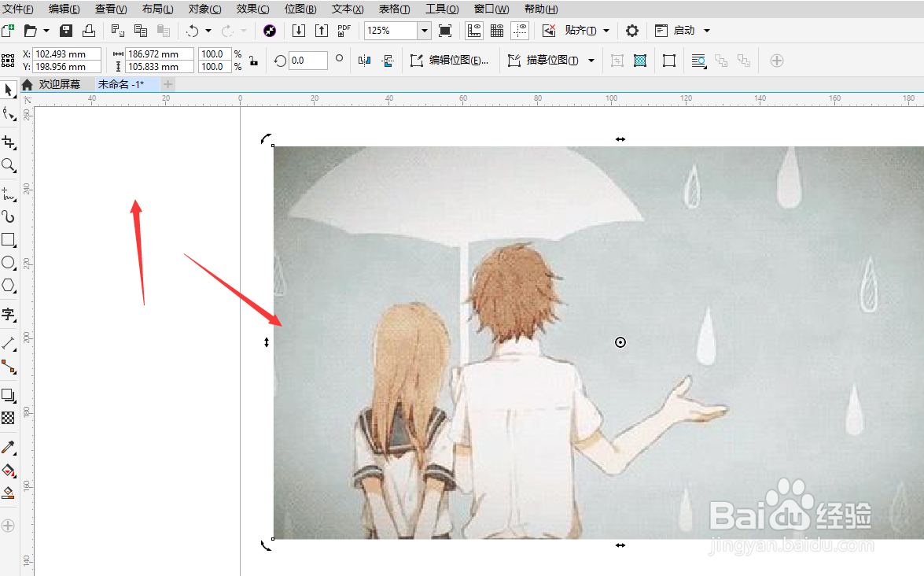Click the New document icon
Image resolution: width=924 pixels, height=576 pixels.
[8, 31]
